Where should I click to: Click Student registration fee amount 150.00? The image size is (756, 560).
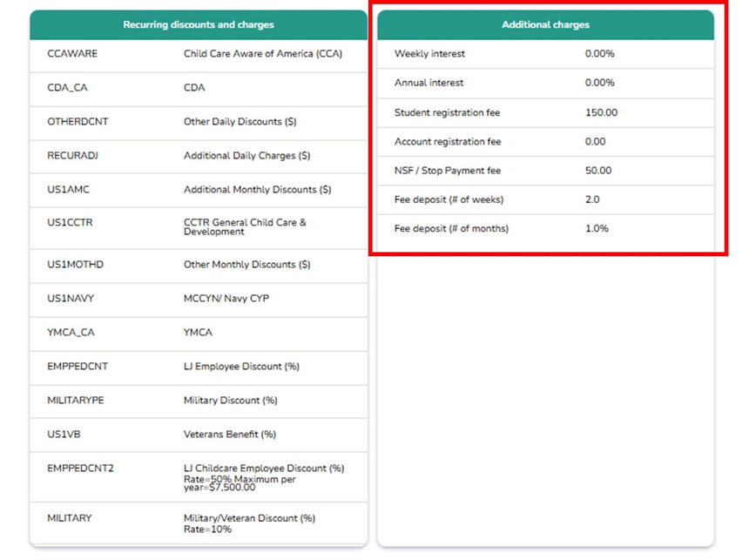(601, 112)
